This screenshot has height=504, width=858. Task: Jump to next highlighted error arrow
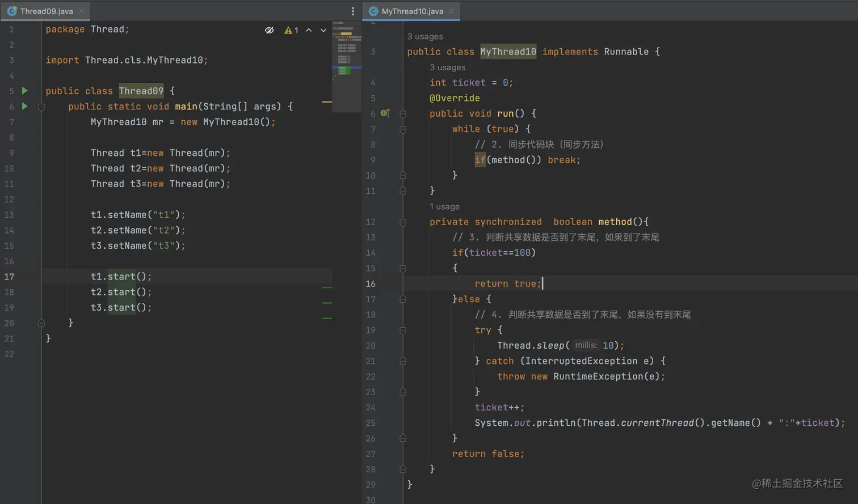pyautogui.click(x=323, y=30)
